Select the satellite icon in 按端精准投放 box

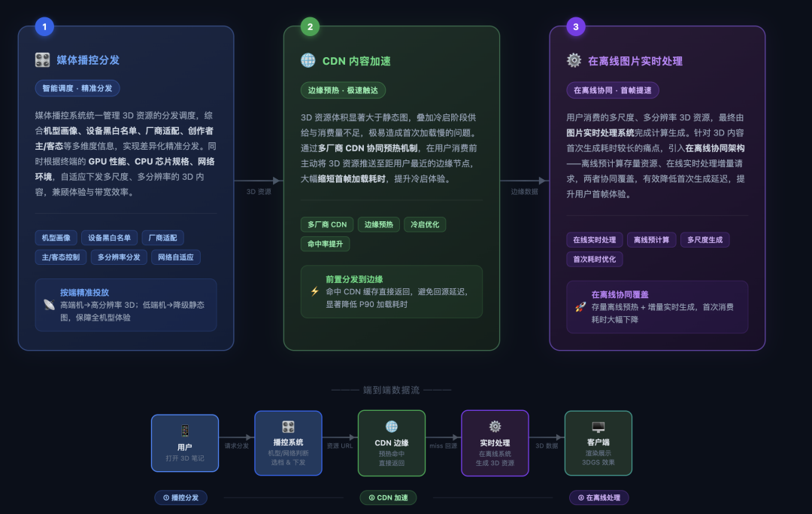(49, 305)
